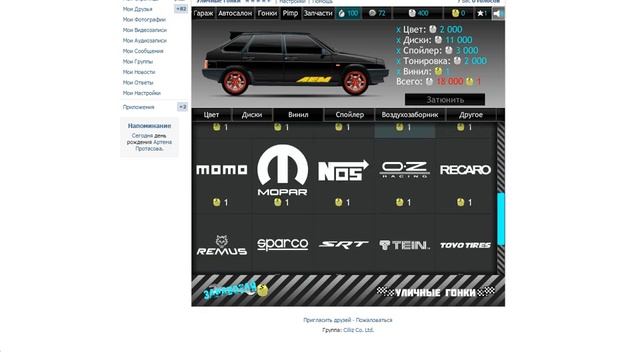The image size is (640, 360).
Task: Mute the game sound speaker icon
Action: pos(498,13)
